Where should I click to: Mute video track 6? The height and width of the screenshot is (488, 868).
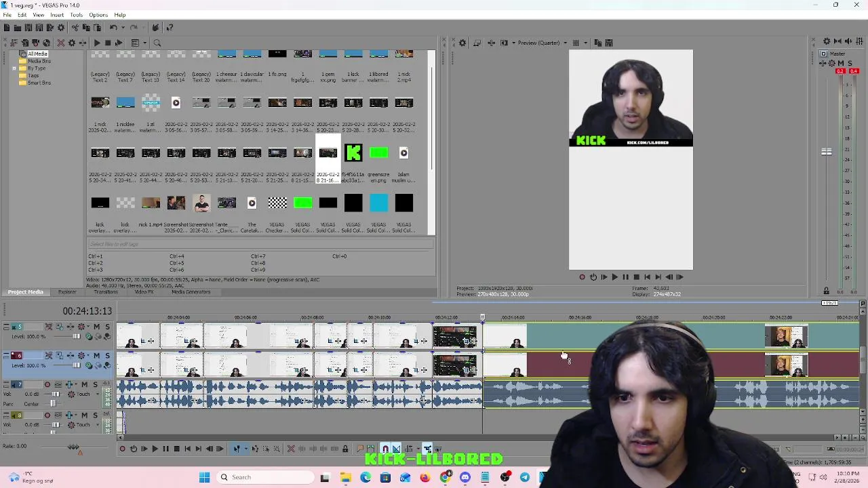[96, 355]
